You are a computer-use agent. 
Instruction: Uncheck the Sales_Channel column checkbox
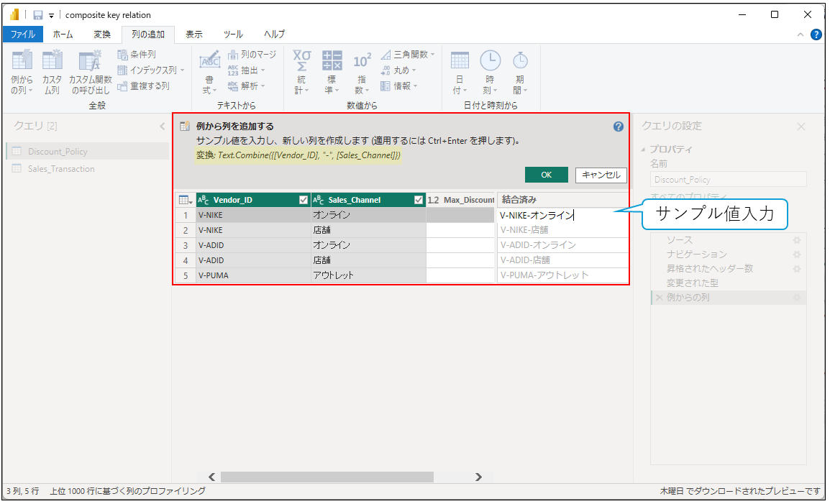tap(419, 200)
